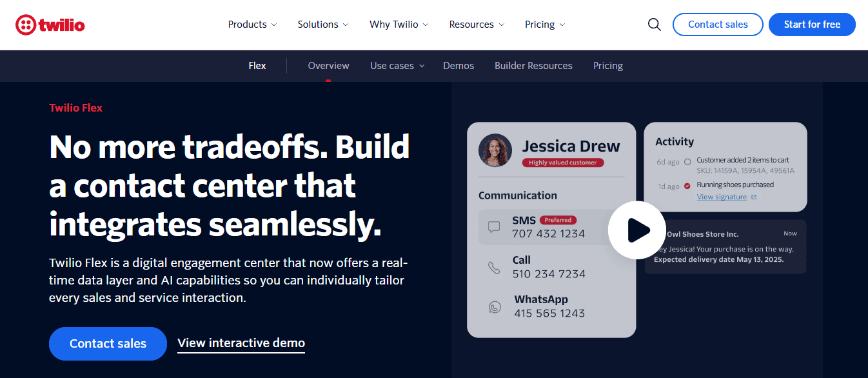Click Jessica Drew's profile picture

click(x=495, y=150)
